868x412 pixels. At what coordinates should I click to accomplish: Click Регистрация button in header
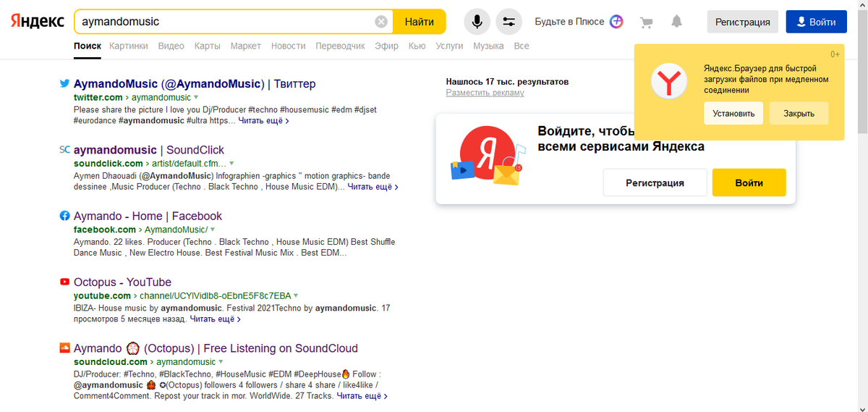pos(743,22)
